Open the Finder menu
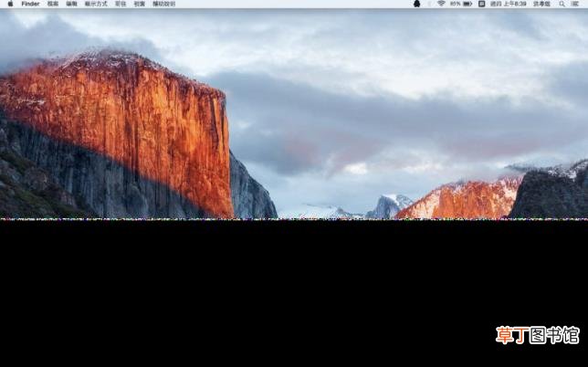The height and width of the screenshot is (367, 588). 30,4
